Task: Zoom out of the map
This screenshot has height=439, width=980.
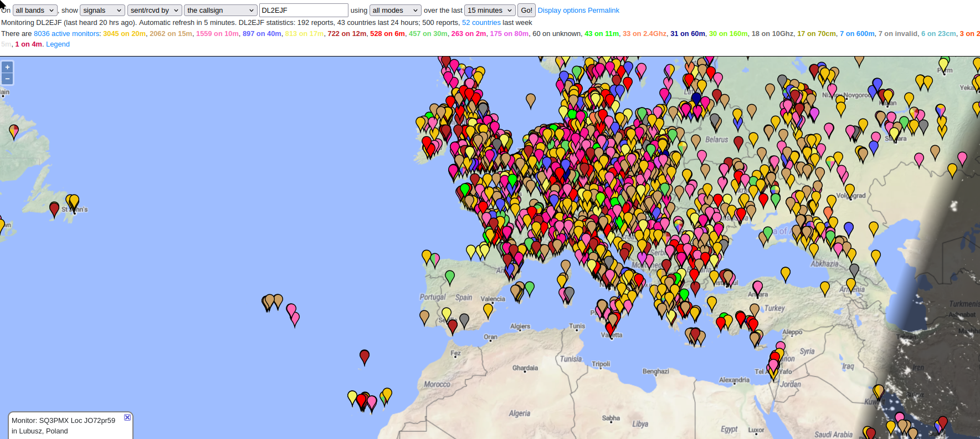Action: [7, 79]
